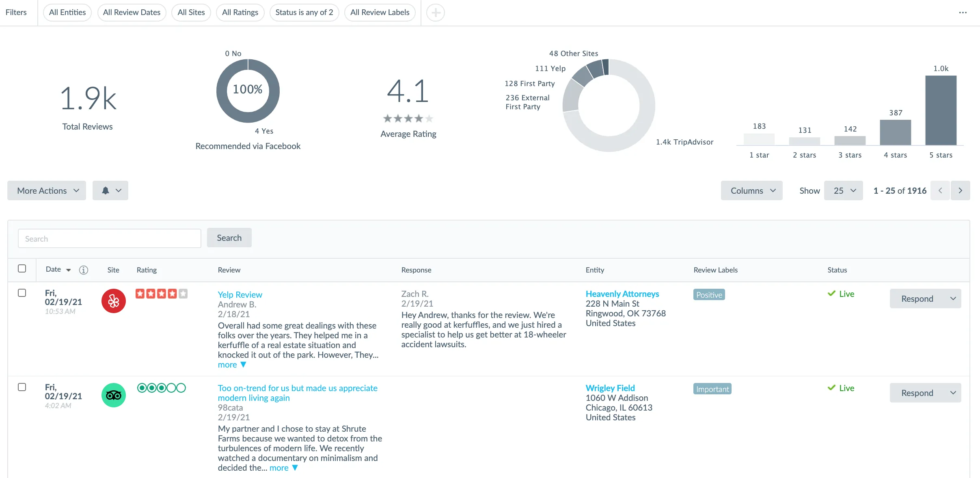Screen dimensions: 980x478
Task: Add a new filter with plus icon
Action: point(436,13)
